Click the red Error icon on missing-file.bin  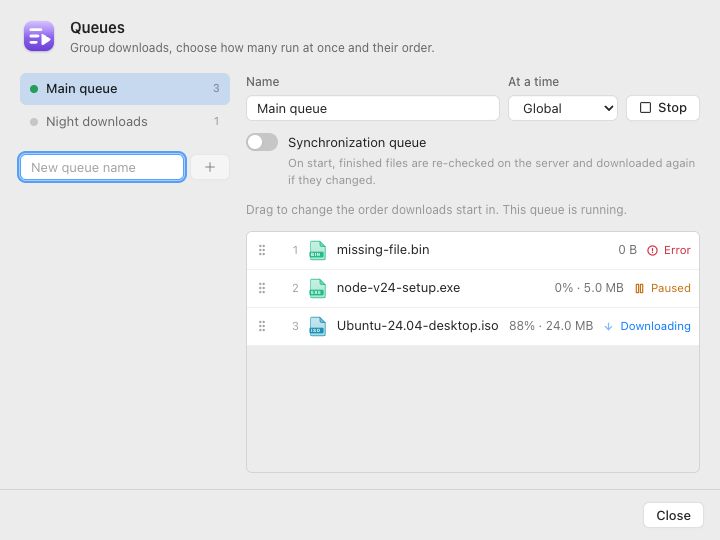tap(652, 250)
